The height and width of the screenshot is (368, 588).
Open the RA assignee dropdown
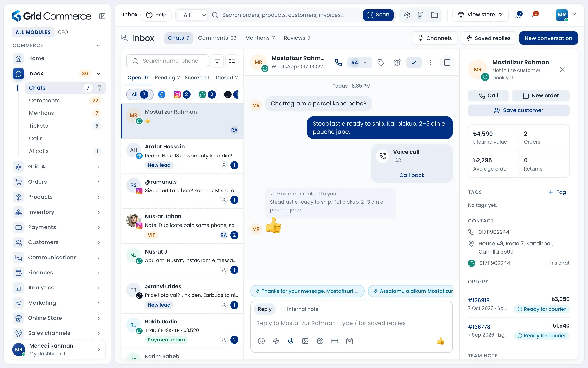pos(359,63)
